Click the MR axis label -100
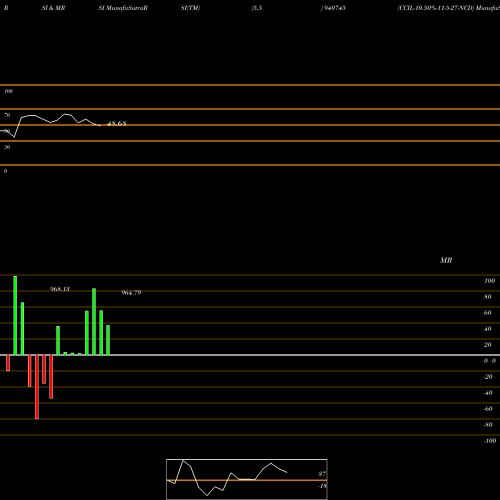 point(490,441)
